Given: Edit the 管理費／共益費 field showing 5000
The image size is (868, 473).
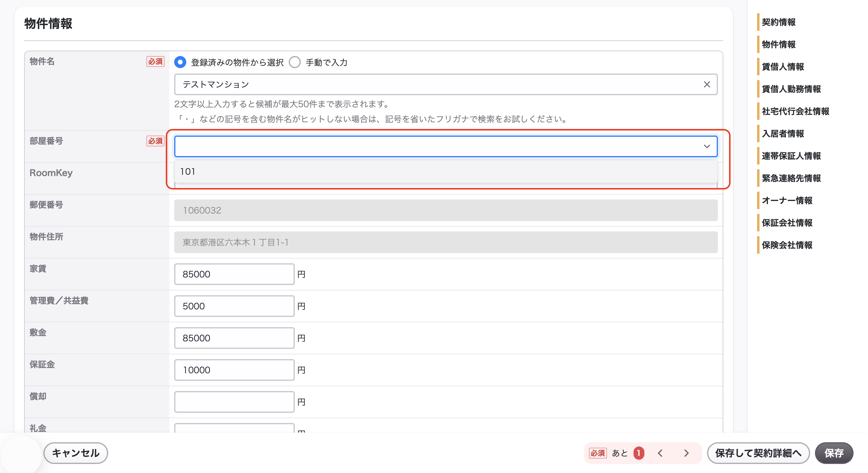Looking at the screenshot, I should [234, 306].
